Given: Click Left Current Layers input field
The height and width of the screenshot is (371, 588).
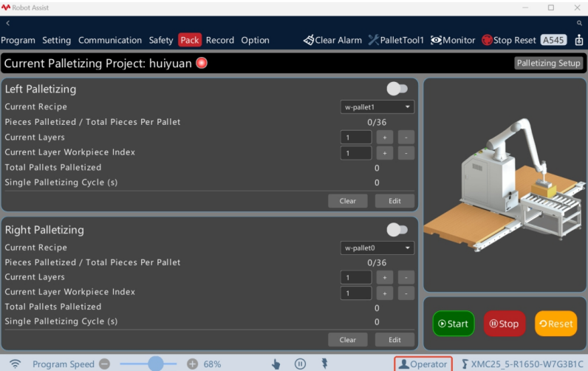Looking at the screenshot, I should tap(356, 137).
